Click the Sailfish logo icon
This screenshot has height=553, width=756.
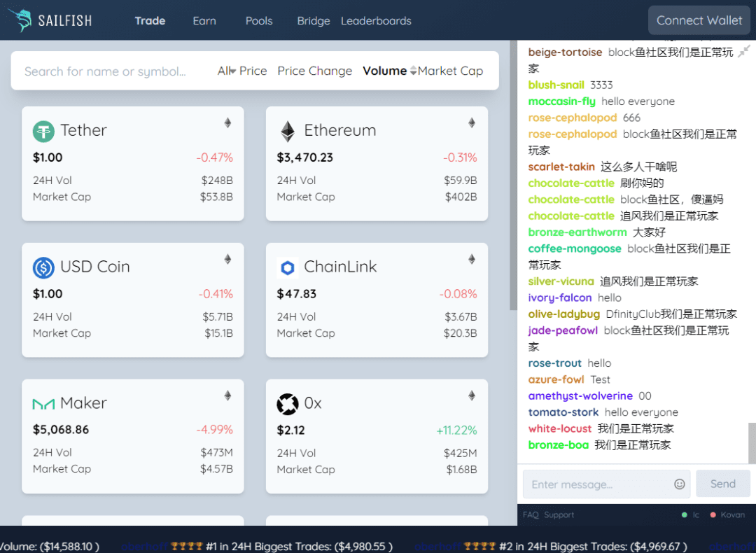coord(20,20)
